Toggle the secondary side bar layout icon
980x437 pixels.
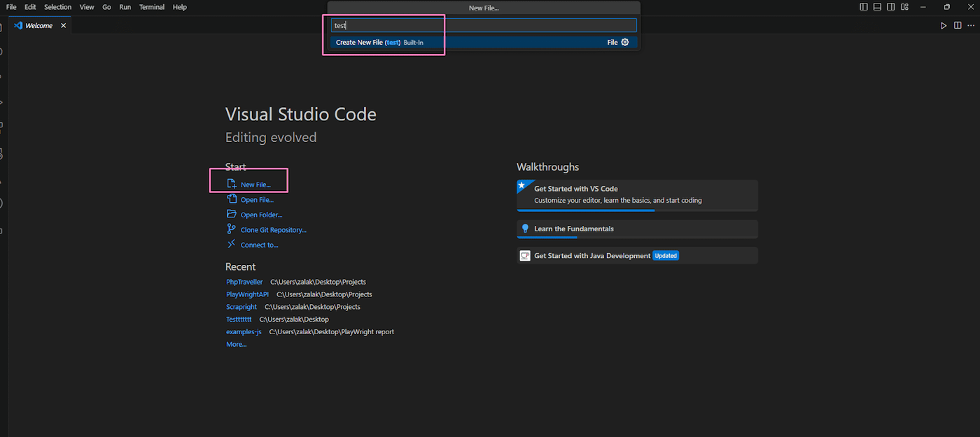pyautogui.click(x=890, y=7)
